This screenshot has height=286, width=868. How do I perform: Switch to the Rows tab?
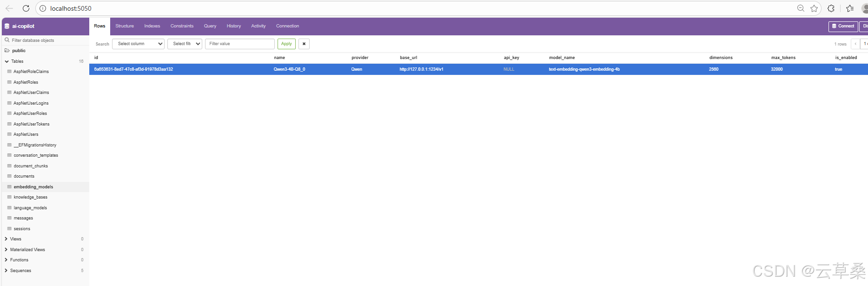pos(99,26)
